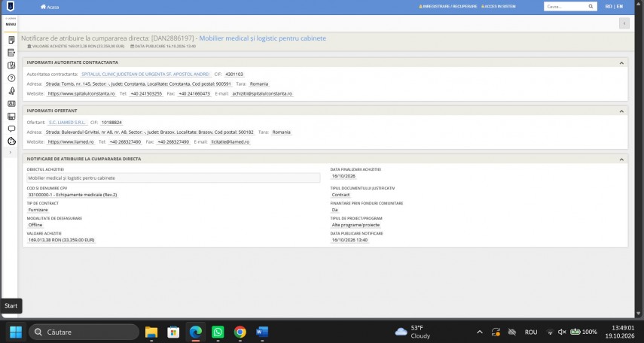Open the question mark help icon in sidebar
Image resolution: width=644 pixels, height=343 pixels.
[11, 78]
